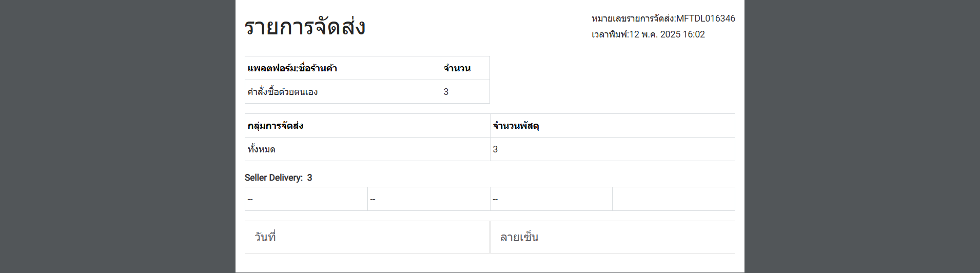Click the parcel count 3 beside ทั้งหมด

tap(613, 149)
